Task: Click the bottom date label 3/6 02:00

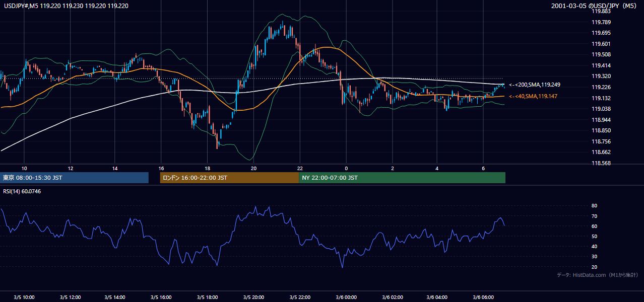Action: click(x=392, y=297)
